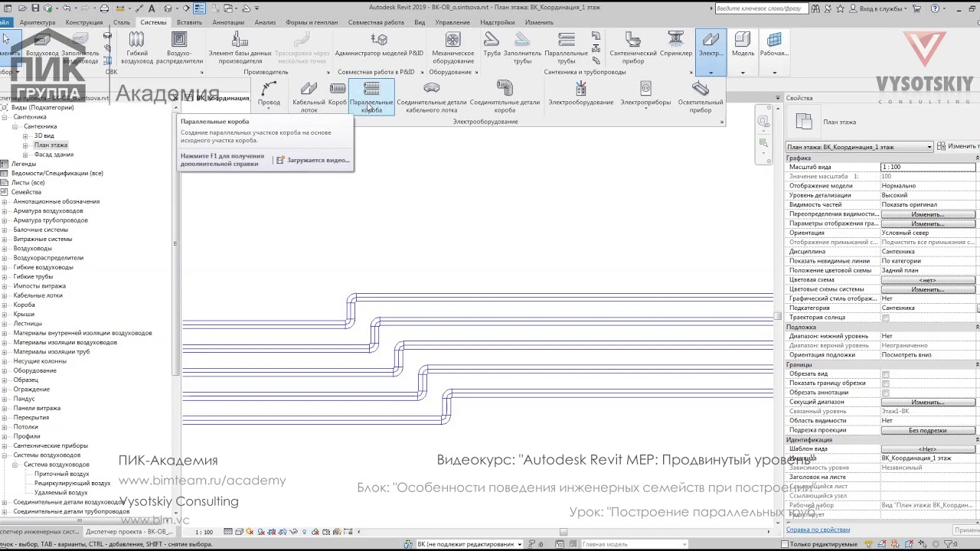
Task: Click the Провод wire tool
Action: coord(269,94)
